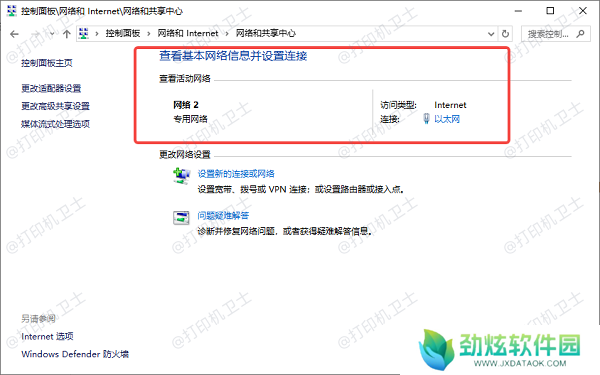Open 更改高级共享设置 link

55,106
